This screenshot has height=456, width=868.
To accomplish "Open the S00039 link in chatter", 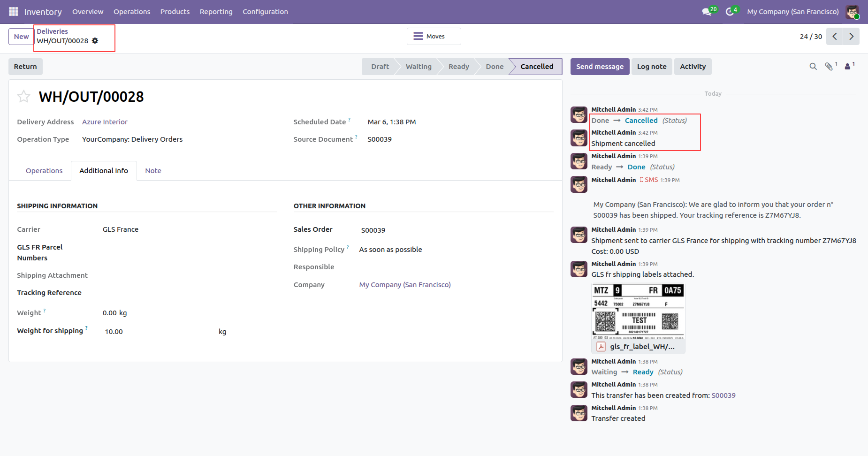I will 723,395.
